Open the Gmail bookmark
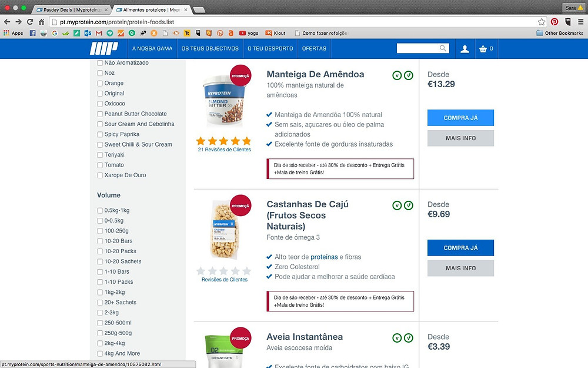Screen dimensions: 588x368 click(99, 33)
